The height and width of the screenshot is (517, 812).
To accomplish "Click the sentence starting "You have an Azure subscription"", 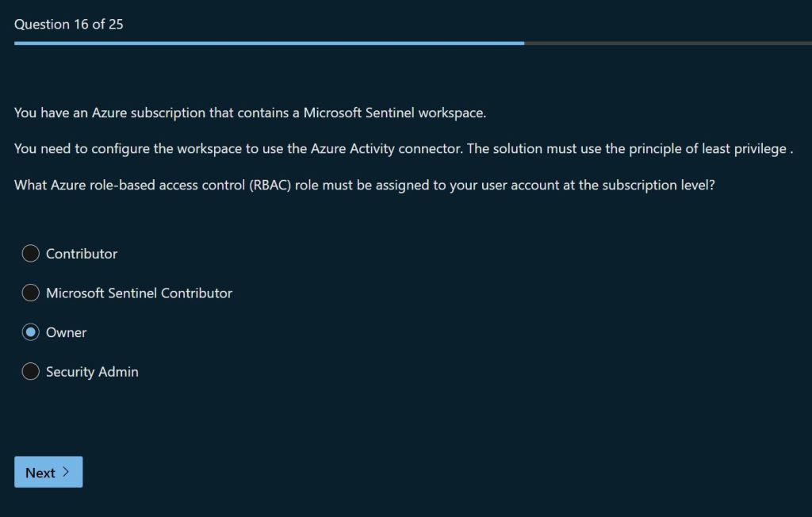I will 250,113.
